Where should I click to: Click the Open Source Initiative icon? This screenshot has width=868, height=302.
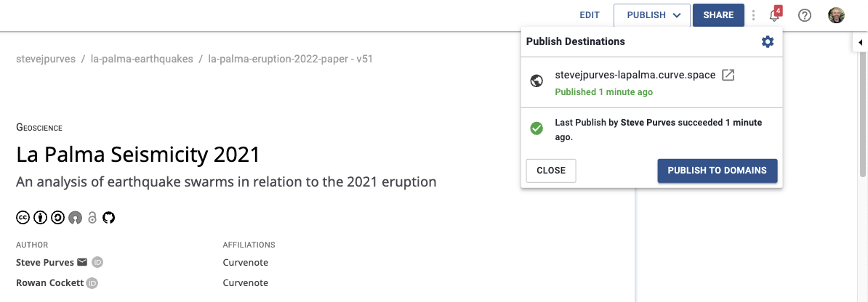click(x=75, y=217)
